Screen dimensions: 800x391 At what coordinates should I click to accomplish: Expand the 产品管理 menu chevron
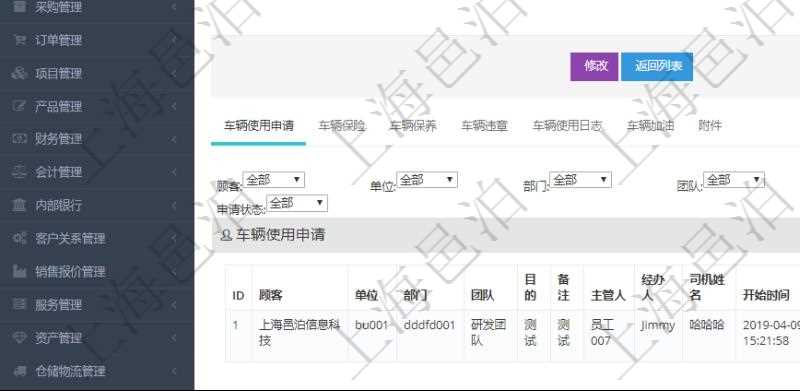tap(174, 107)
